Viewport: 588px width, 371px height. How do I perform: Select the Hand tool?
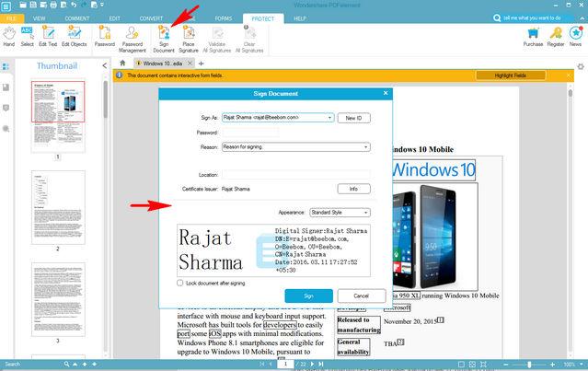point(9,37)
